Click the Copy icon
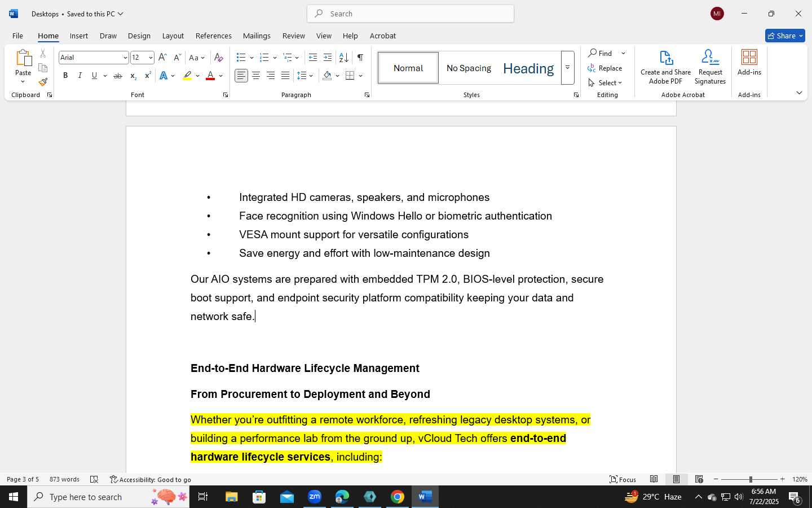The image size is (812, 508). click(43, 68)
